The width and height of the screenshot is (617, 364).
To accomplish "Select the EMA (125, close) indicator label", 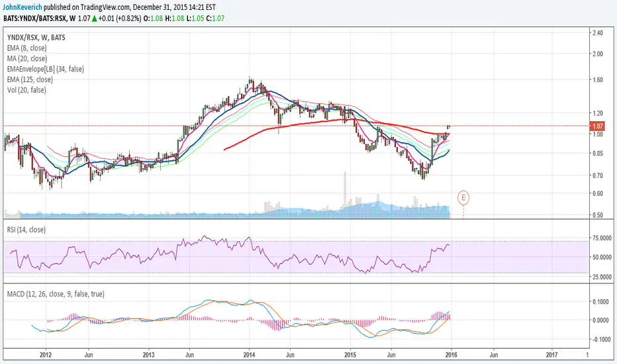I will 30,79.
